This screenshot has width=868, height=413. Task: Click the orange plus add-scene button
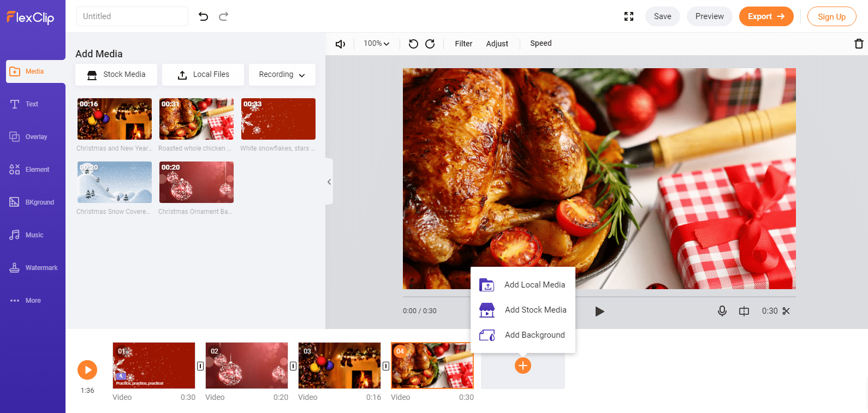[522, 366]
